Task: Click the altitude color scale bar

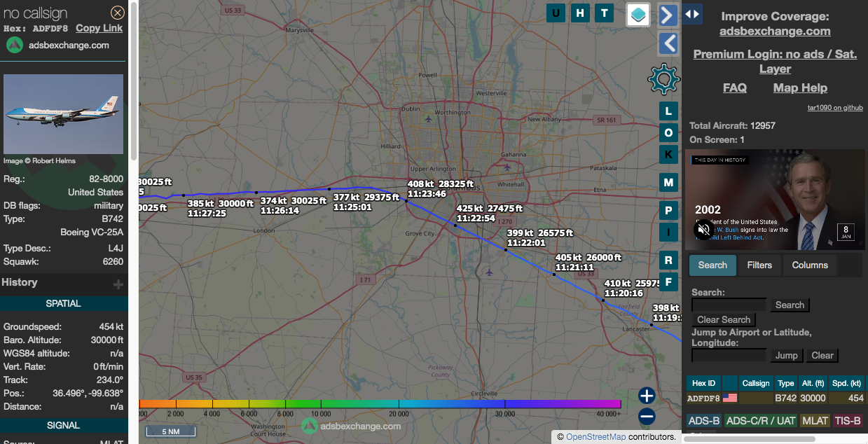Action: tap(380, 404)
